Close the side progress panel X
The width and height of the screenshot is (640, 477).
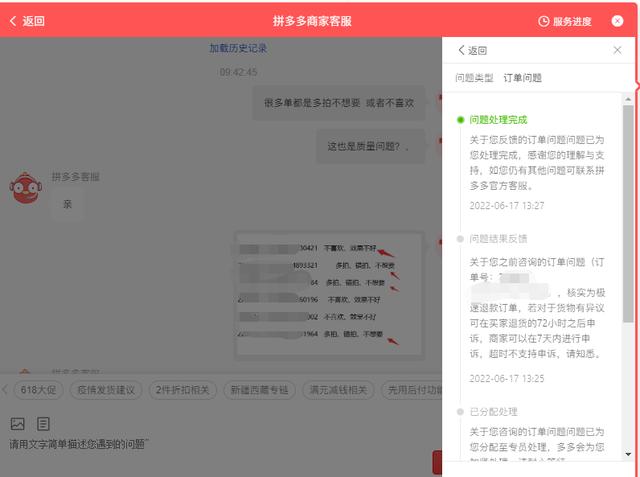(617, 50)
